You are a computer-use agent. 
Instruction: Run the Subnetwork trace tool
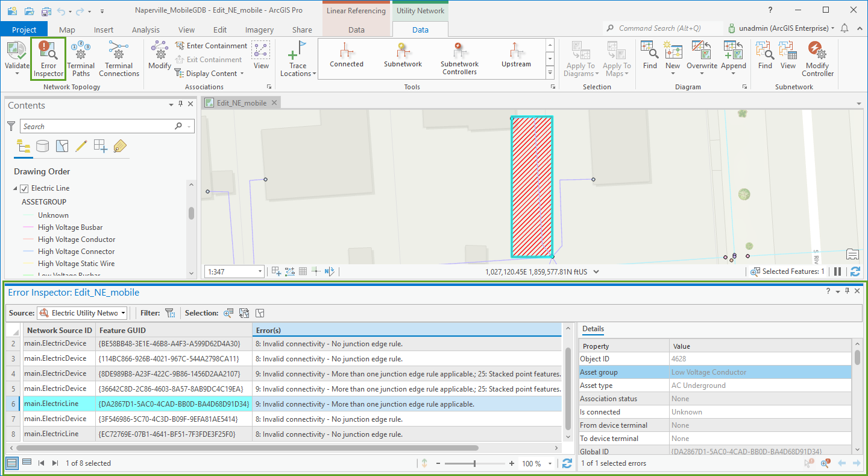click(403, 56)
